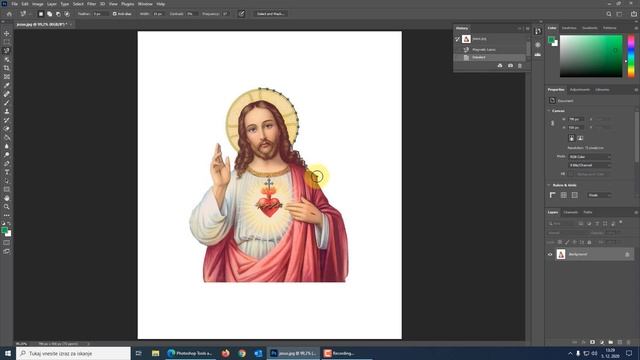Viewport: 640px width, 360px height.
Task: Toggle history brush source for jesus.jpg snapshot
Action: tap(458, 39)
